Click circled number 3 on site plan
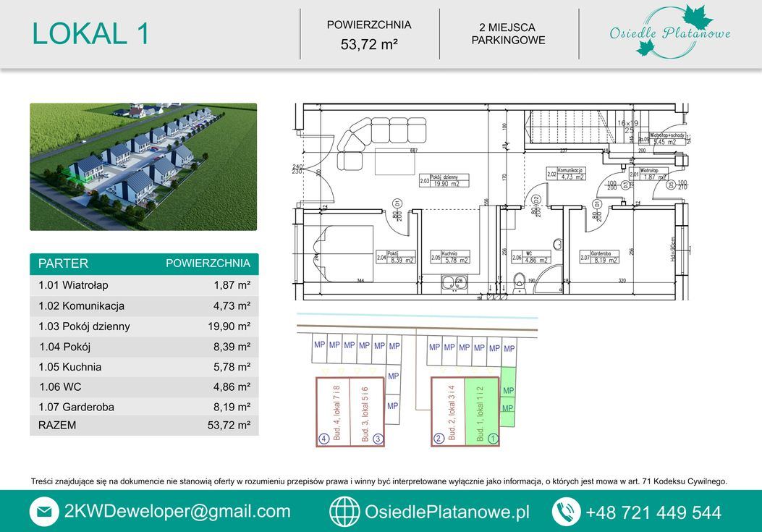 pyautogui.click(x=378, y=439)
